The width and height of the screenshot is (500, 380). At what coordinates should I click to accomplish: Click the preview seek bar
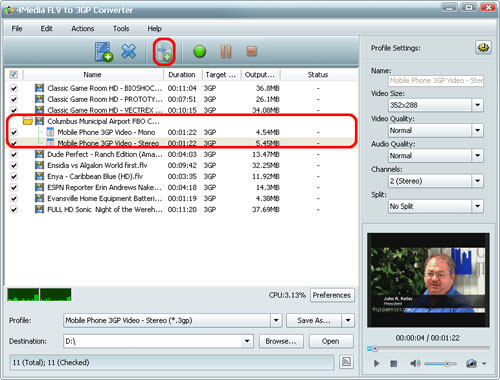[428, 349]
